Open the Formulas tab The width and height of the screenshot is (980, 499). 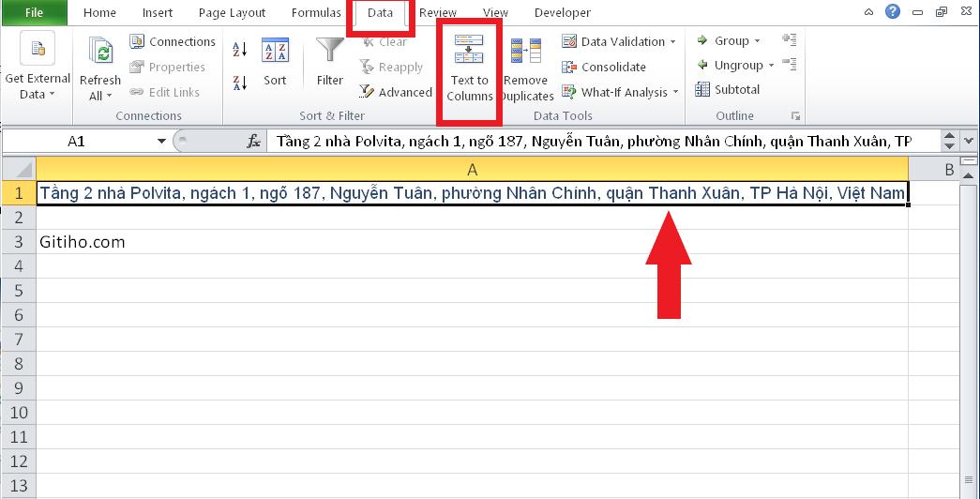tap(316, 12)
